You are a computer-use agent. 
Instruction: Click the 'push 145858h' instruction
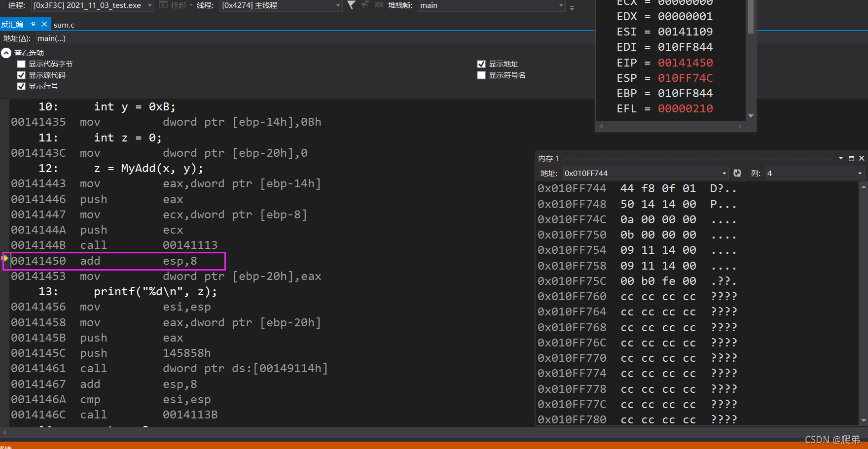click(145, 353)
